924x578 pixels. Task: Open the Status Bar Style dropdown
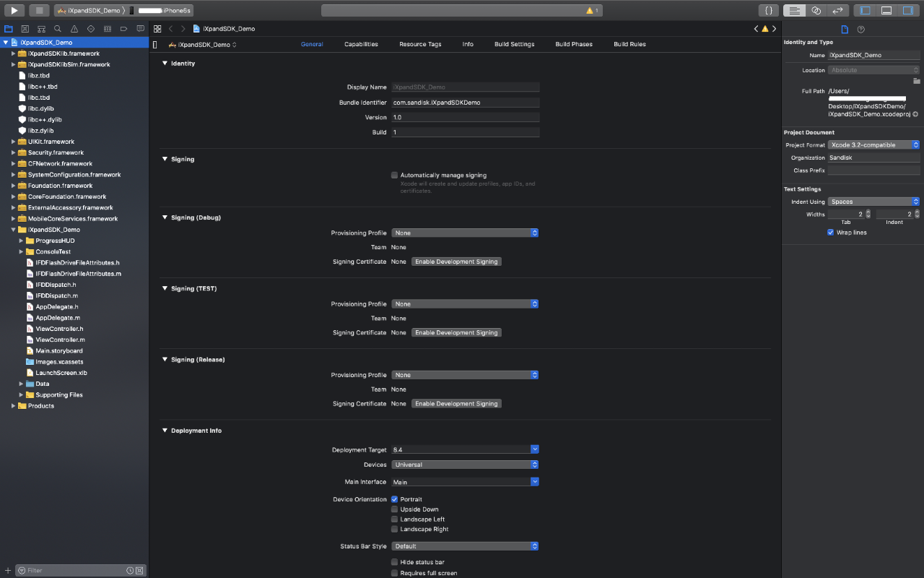pos(465,546)
